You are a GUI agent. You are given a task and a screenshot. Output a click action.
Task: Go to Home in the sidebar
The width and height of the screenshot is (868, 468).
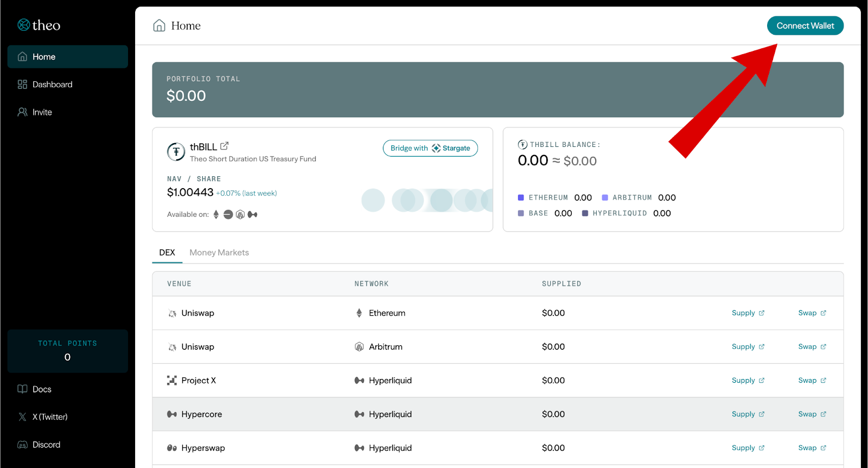click(68, 57)
